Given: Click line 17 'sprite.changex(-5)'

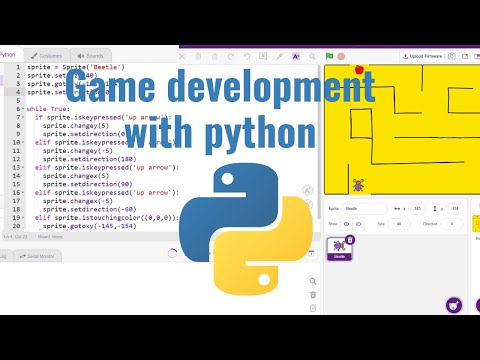Looking at the screenshot, I should point(77,201).
